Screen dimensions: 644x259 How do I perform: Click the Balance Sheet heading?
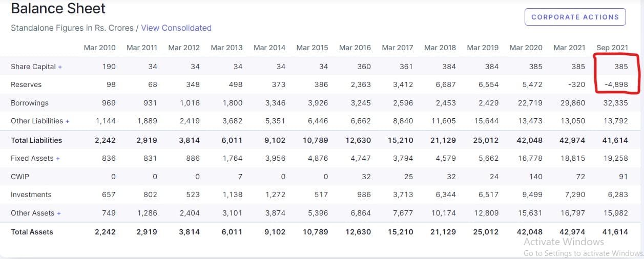click(x=58, y=9)
